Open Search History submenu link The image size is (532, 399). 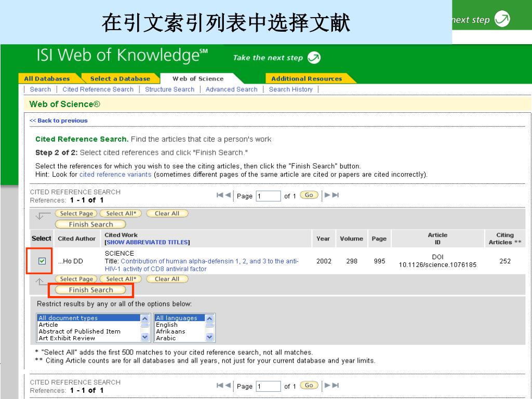click(x=291, y=89)
